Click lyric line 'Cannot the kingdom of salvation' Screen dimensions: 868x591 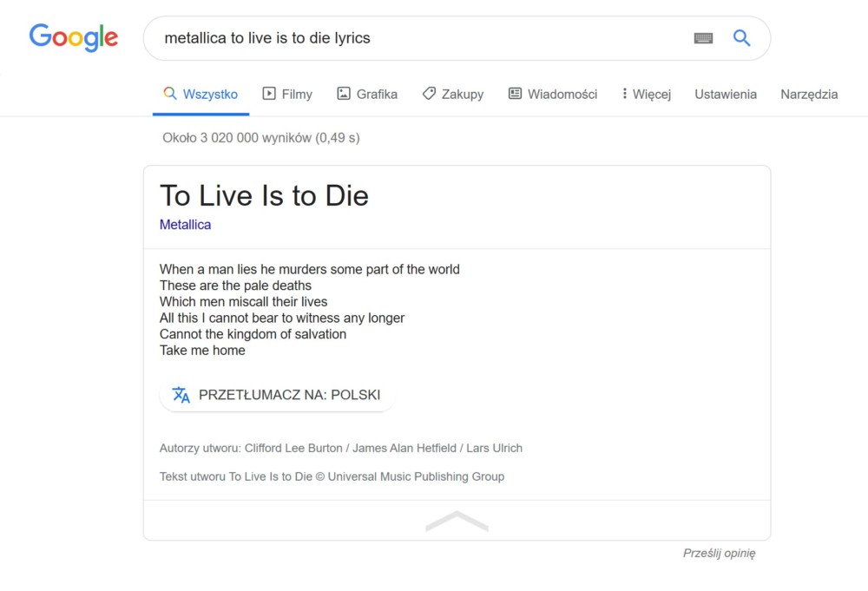pos(253,334)
